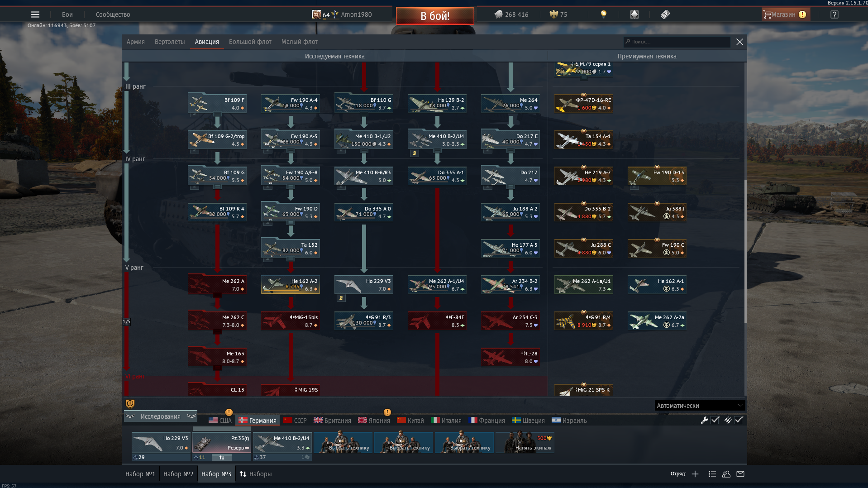Select the Италия nation tab
This screenshot has height=488, width=868.
tap(446, 421)
